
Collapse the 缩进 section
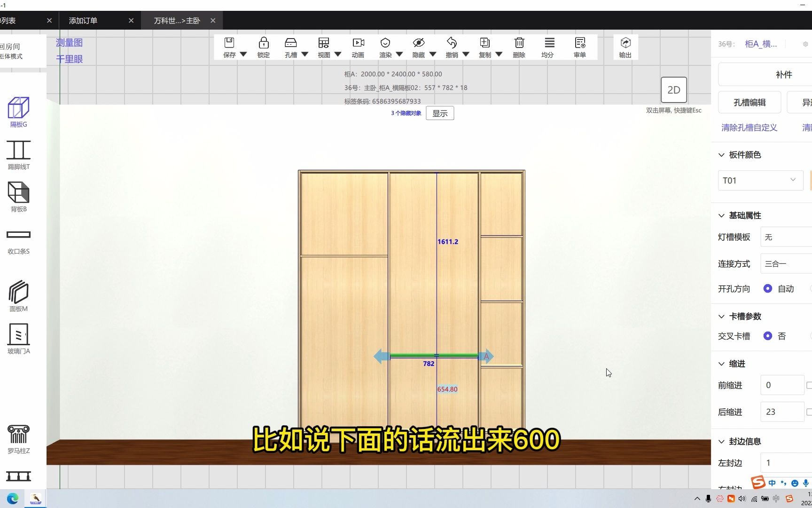tap(721, 364)
